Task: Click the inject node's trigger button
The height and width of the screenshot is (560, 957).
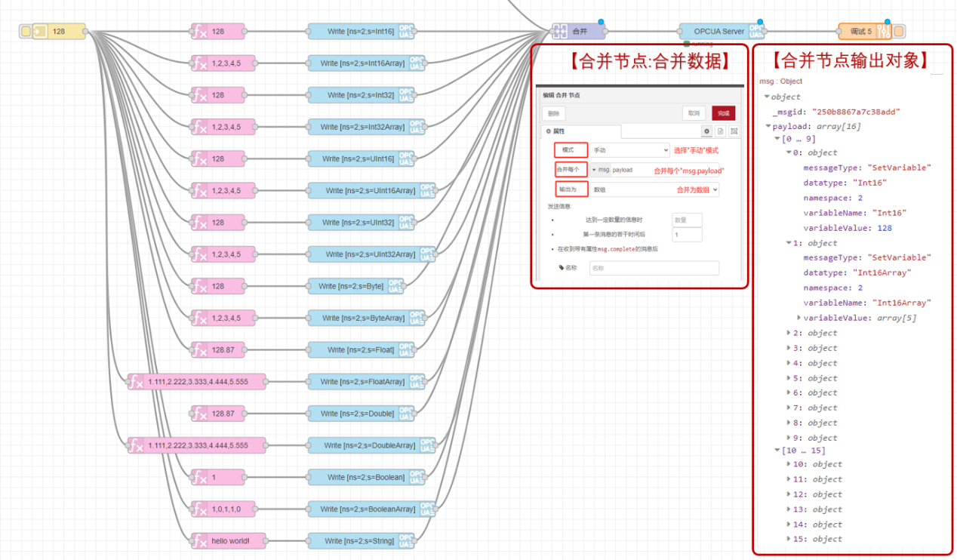Action: pyautogui.click(x=26, y=31)
